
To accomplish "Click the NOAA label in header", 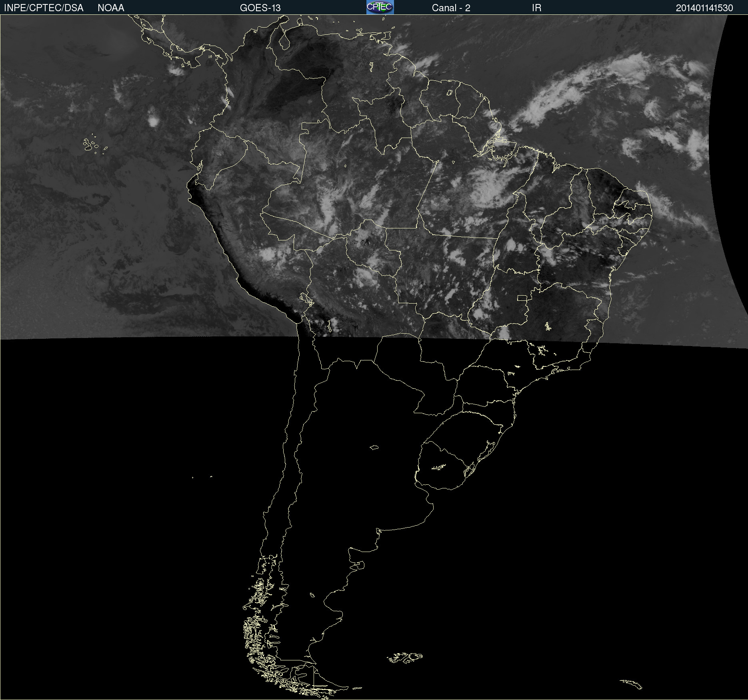I will click(x=111, y=8).
